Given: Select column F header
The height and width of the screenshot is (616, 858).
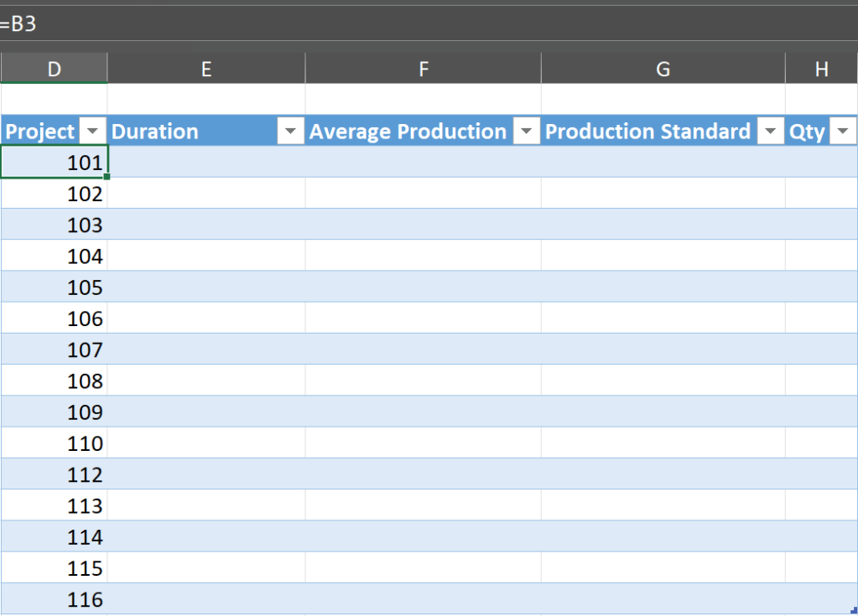Looking at the screenshot, I should 423,69.
